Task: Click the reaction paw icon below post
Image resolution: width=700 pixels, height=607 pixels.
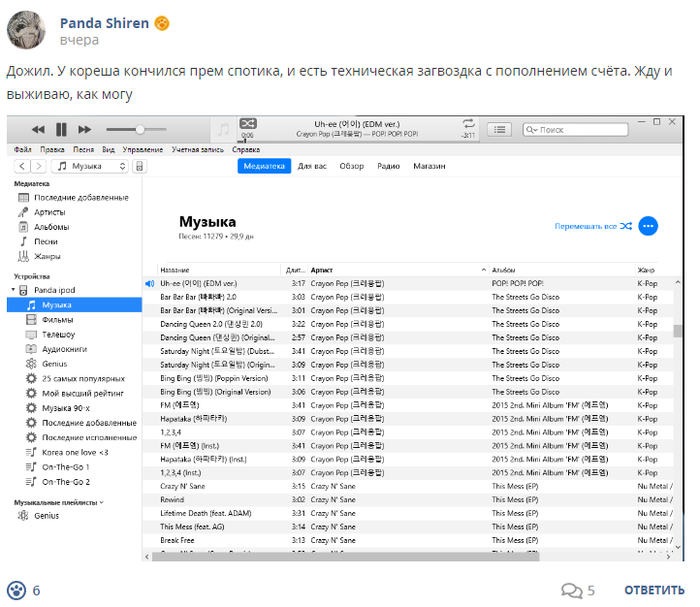Action: point(16,591)
